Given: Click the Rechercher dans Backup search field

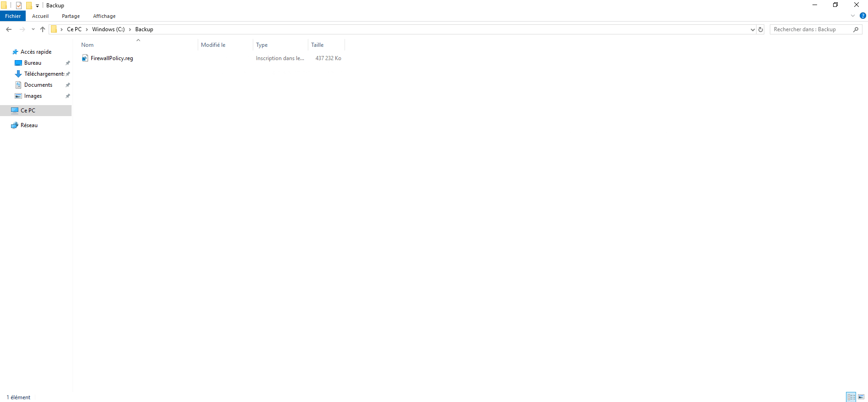Looking at the screenshot, I should point(810,29).
